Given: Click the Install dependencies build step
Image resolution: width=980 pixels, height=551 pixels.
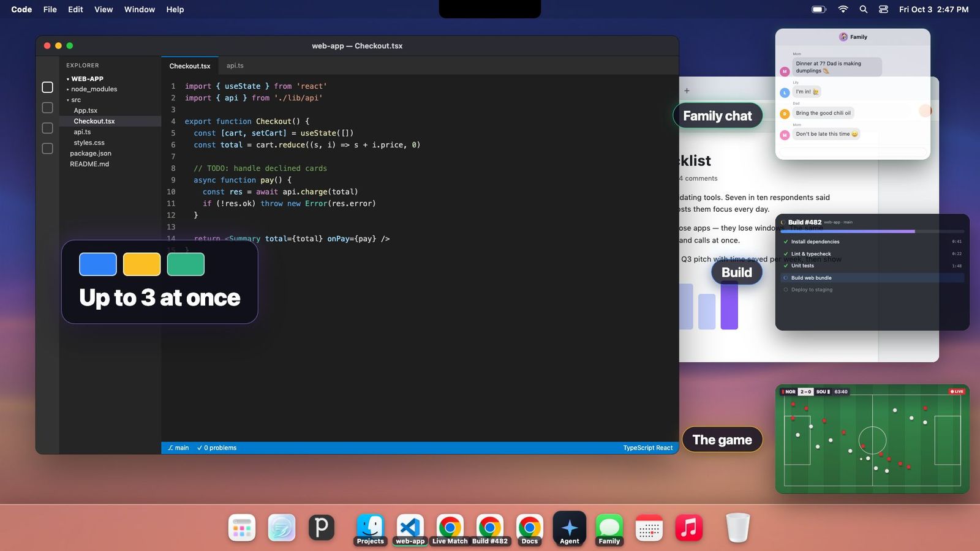Looking at the screenshot, I should coord(873,242).
